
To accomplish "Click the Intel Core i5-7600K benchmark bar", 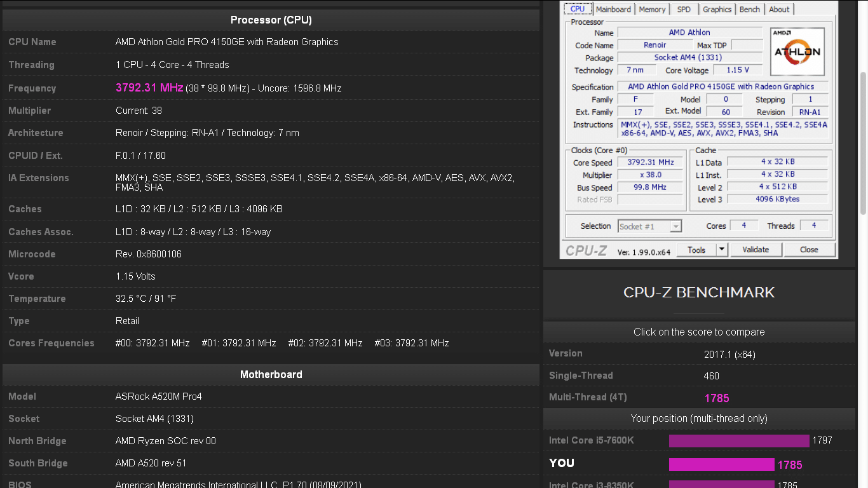I will (x=738, y=440).
